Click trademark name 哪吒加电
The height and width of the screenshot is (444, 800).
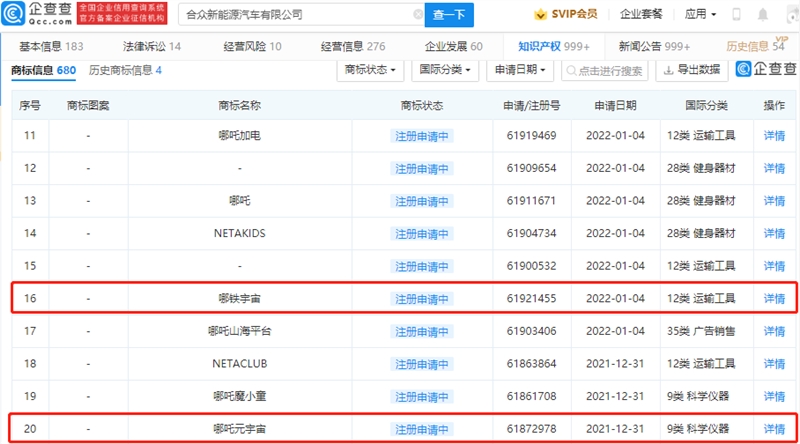point(240,136)
